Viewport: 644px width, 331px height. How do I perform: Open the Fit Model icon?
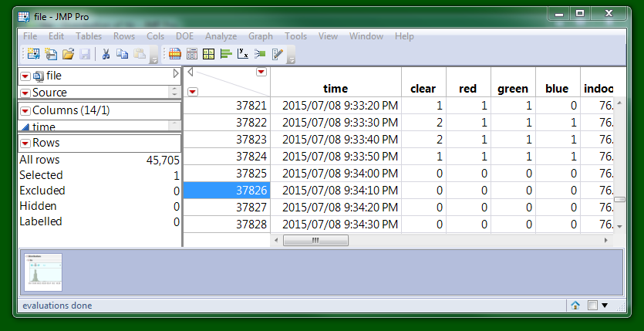click(260, 54)
